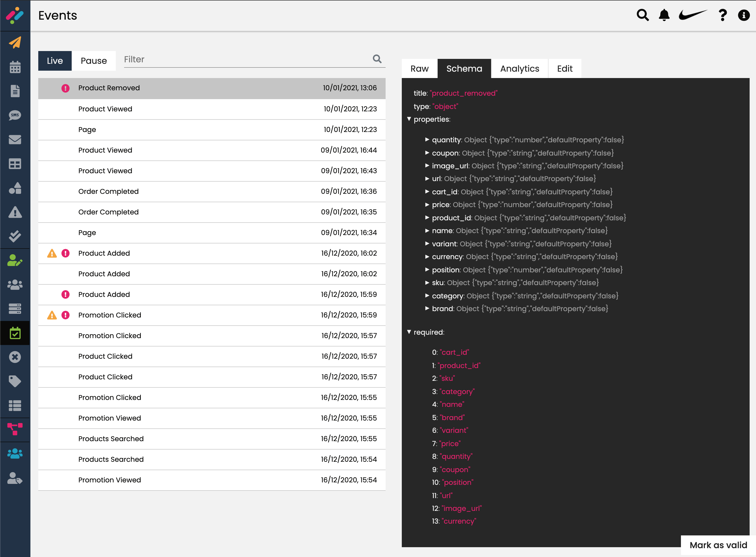Expand the brand property object
The width and height of the screenshot is (756, 557).
point(427,308)
